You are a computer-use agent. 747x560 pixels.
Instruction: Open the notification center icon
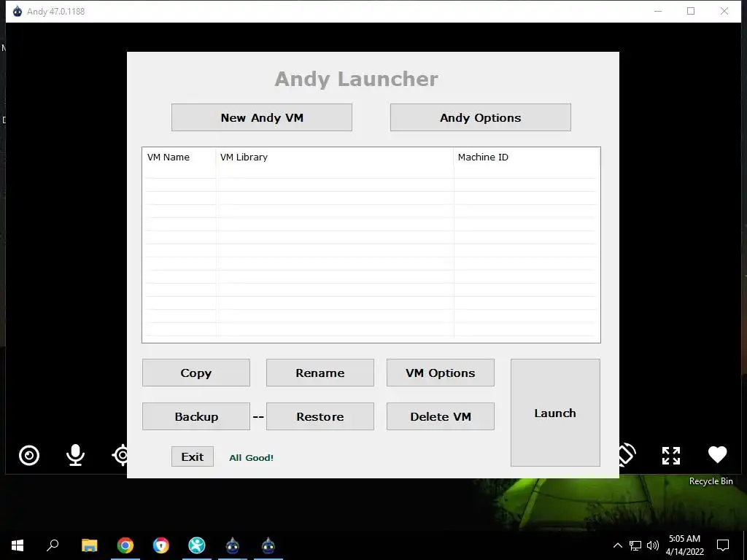pos(723,545)
